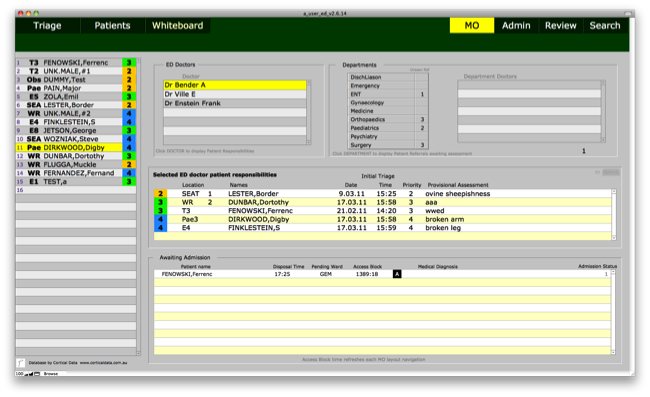Select ZOLA,Emil in the patient list
This screenshot has width=650, height=397.
pos(76,97)
